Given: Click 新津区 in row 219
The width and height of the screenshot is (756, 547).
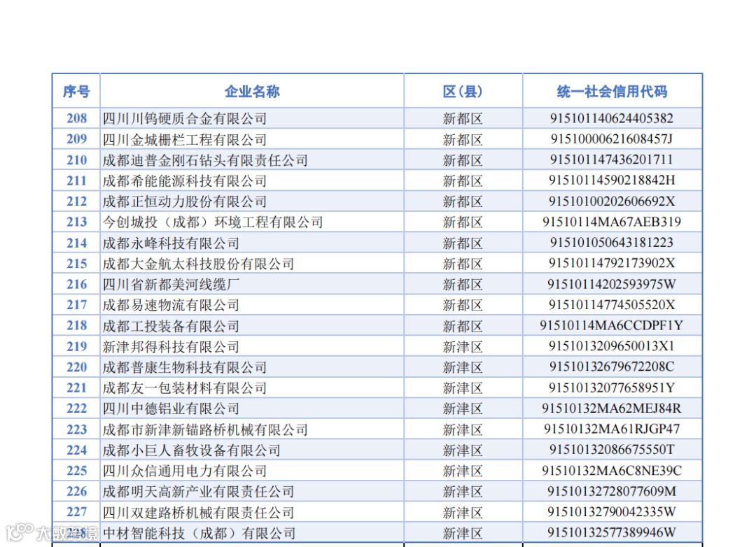Looking at the screenshot, I should click(x=463, y=347).
